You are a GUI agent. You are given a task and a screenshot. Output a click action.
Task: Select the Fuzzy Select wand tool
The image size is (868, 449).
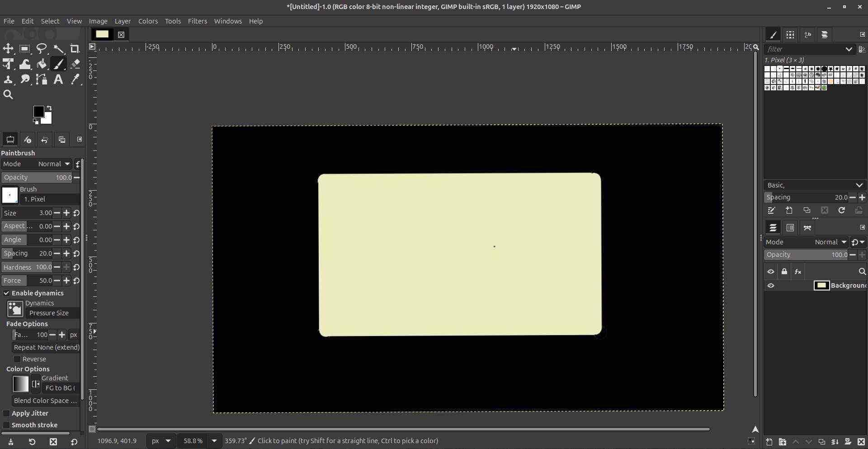click(x=58, y=49)
